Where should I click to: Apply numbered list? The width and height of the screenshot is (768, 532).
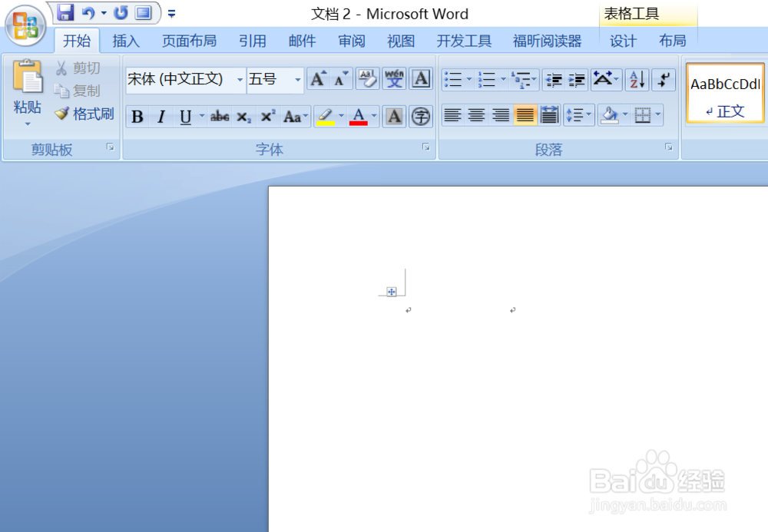(487, 79)
